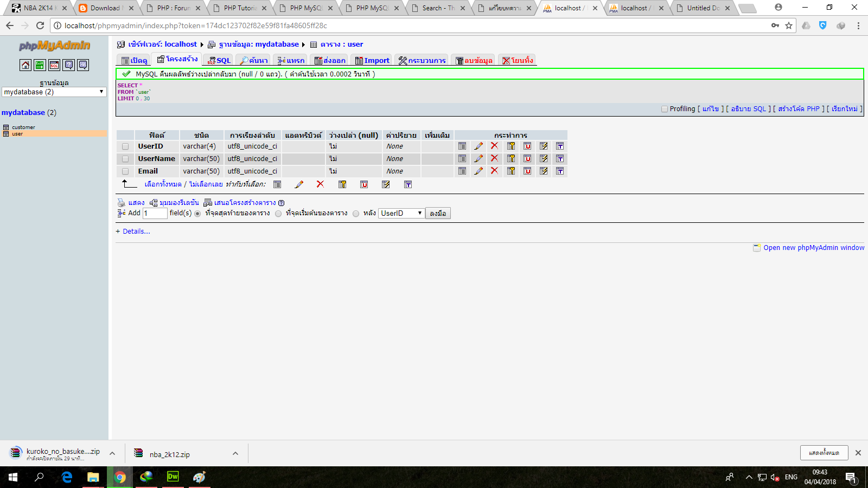Viewport: 868px width, 488px height.
Task: Click primary key icon in with-selected row
Action: (x=342, y=184)
